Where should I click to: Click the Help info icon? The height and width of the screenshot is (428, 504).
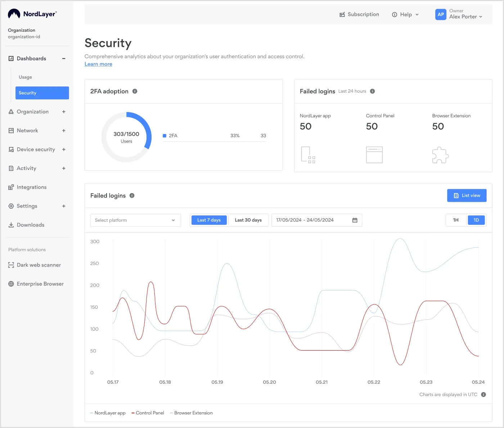395,14
